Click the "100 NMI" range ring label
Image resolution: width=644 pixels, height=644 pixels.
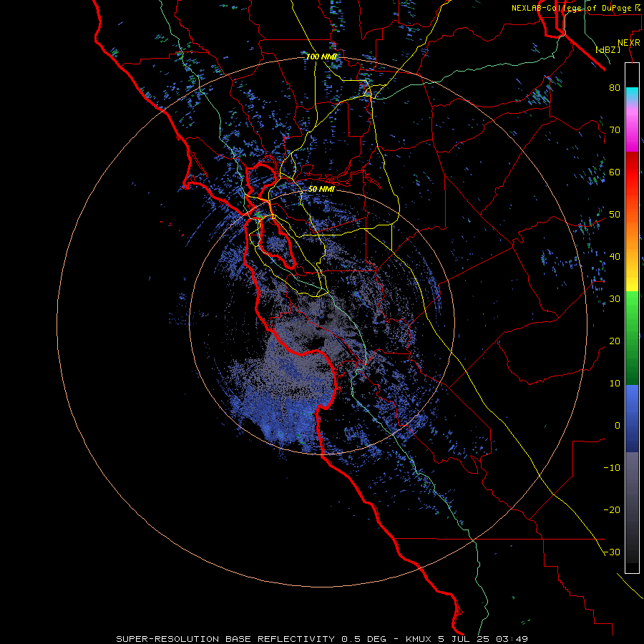[321, 57]
